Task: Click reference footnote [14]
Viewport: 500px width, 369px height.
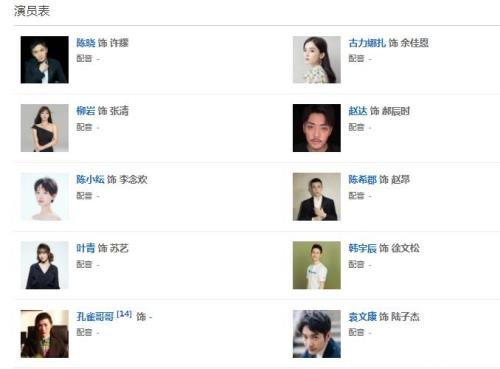Action: [x=124, y=314]
